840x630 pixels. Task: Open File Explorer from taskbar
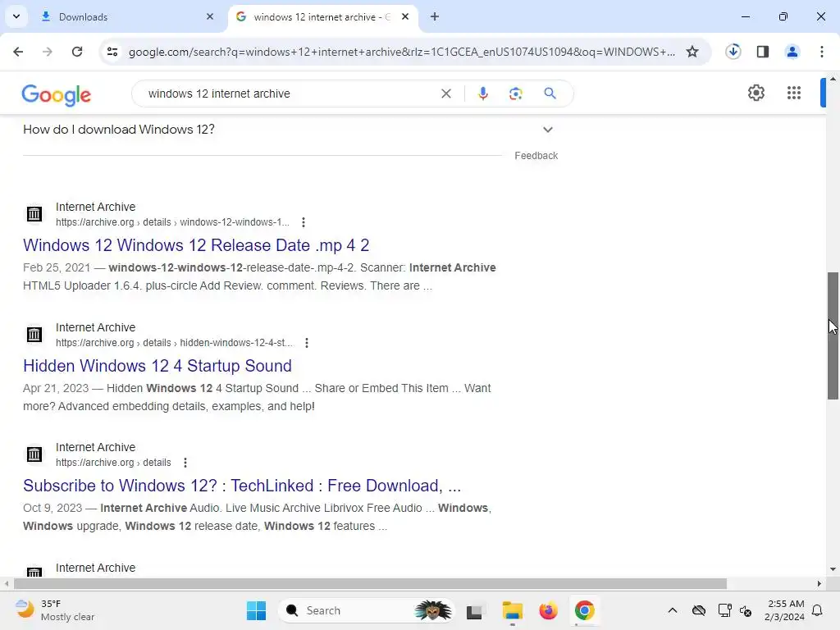pyautogui.click(x=512, y=610)
